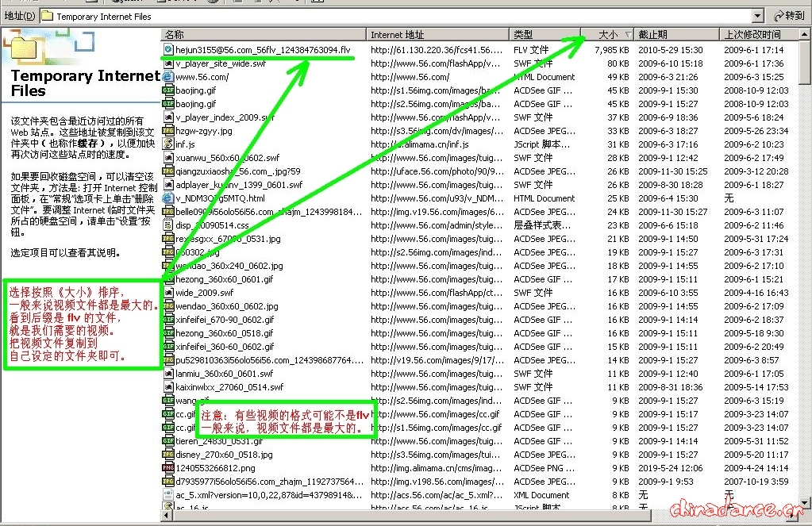
Task: Click the FLV icon for hejun3155@56.com file
Action: [168, 50]
